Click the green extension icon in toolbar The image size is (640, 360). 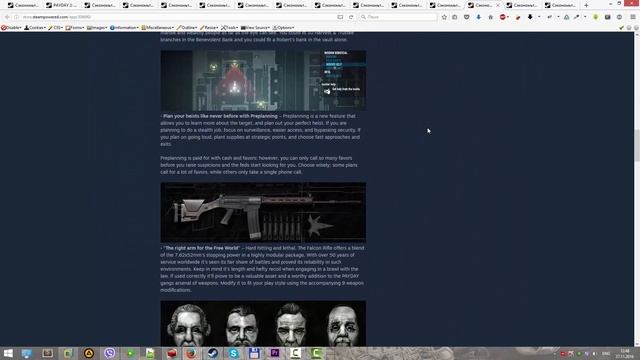[596, 17]
